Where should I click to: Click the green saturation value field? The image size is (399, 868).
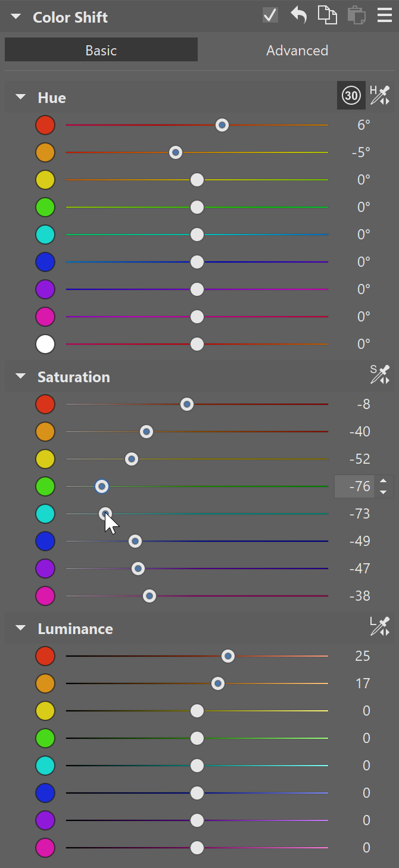[x=356, y=486]
